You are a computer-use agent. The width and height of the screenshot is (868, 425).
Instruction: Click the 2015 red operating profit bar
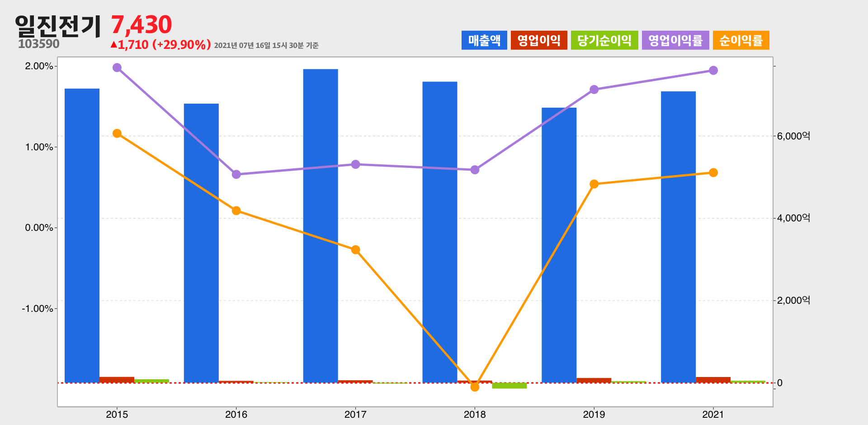(117, 380)
